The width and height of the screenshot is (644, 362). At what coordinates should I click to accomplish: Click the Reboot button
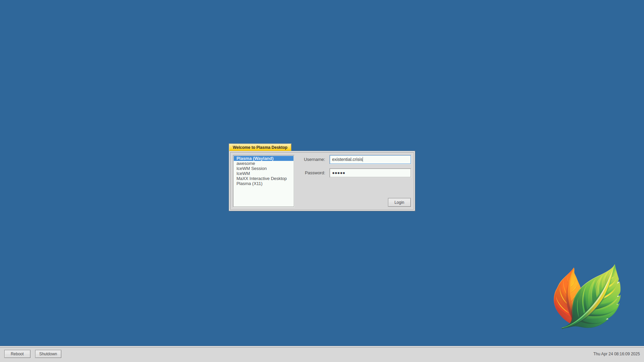17,354
